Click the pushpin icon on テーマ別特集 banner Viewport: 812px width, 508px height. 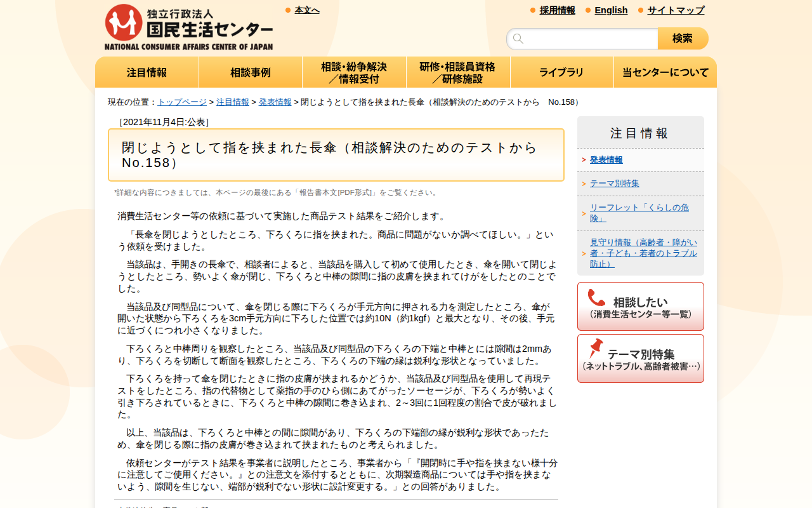coord(596,348)
